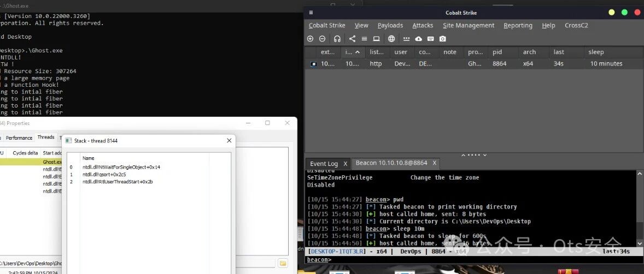Click 'Tasked beacon to sleep for 600s' line
This screenshot has width=644, height=274.
pos(432,236)
